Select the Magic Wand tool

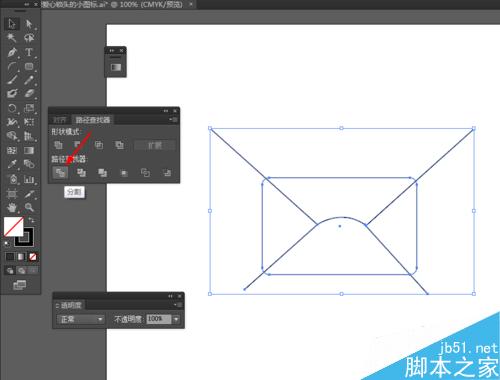tap(12, 38)
